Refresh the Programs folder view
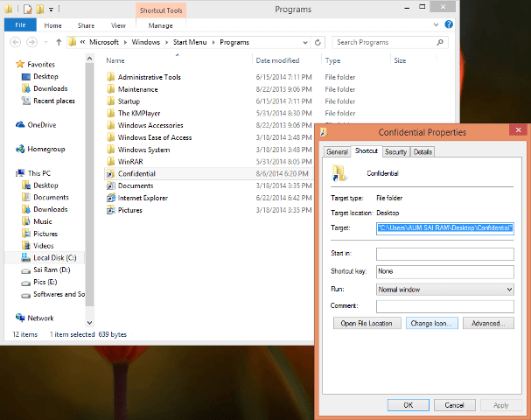Viewport: 531px width, 420px height. coord(318,42)
